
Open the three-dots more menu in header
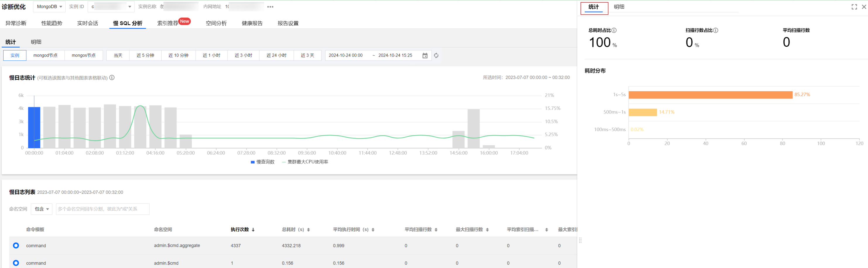(270, 7)
